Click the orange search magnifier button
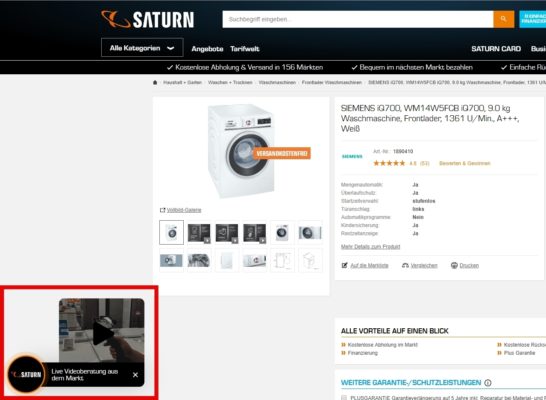This screenshot has height=400, width=546. pos(504,19)
